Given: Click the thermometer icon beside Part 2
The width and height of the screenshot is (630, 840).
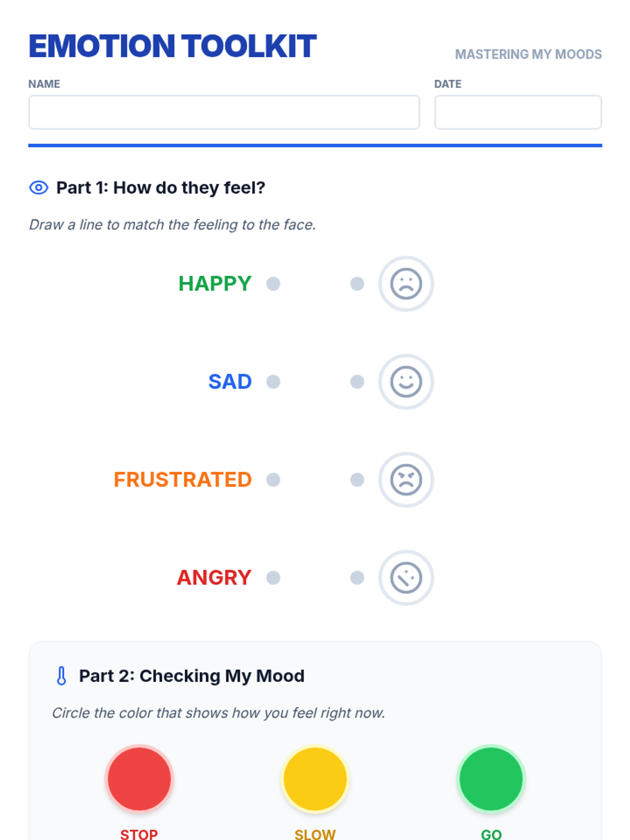Looking at the screenshot, I should point(61,676).
